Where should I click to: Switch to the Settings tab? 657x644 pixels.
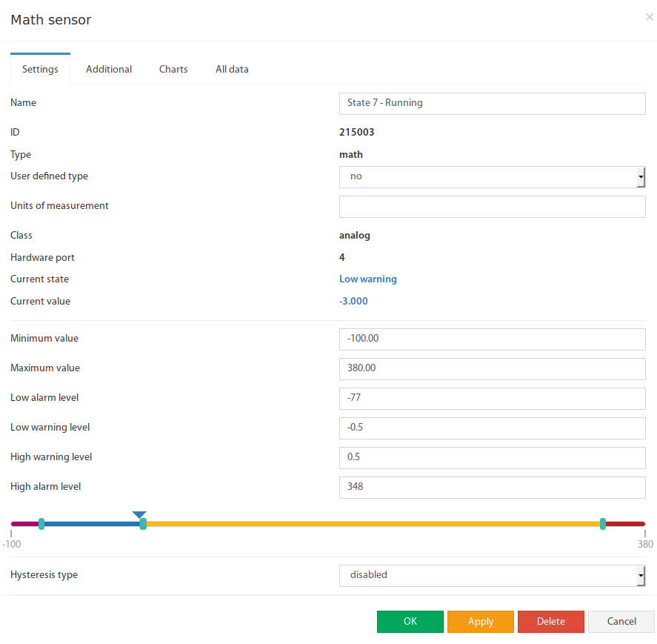pyautogui.click(x=40, y=69)
